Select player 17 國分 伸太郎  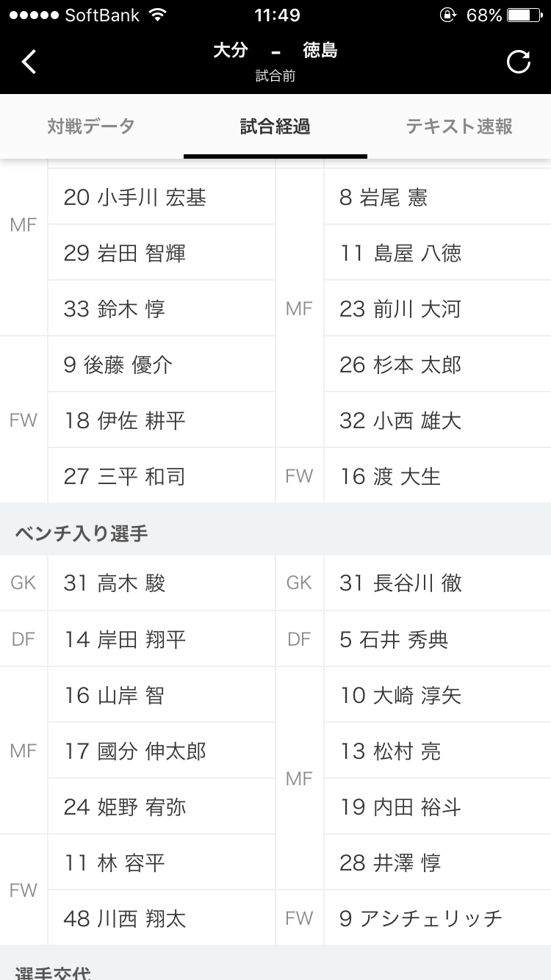point(135,751)
